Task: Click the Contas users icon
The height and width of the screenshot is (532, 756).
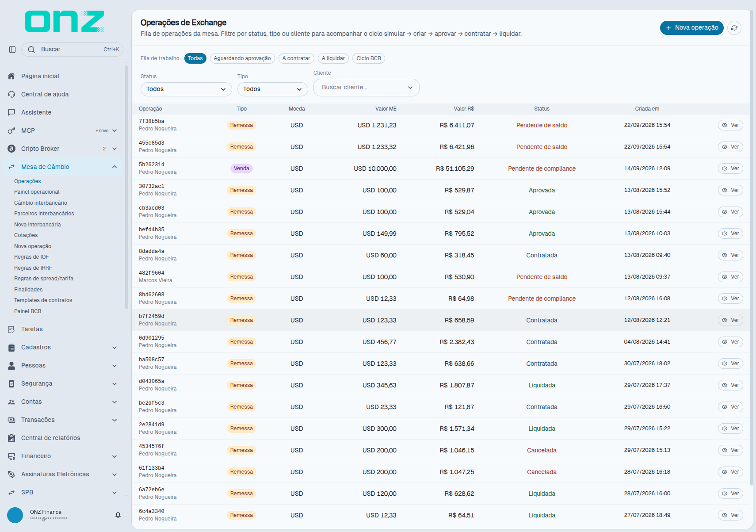Action: (11, 402)
